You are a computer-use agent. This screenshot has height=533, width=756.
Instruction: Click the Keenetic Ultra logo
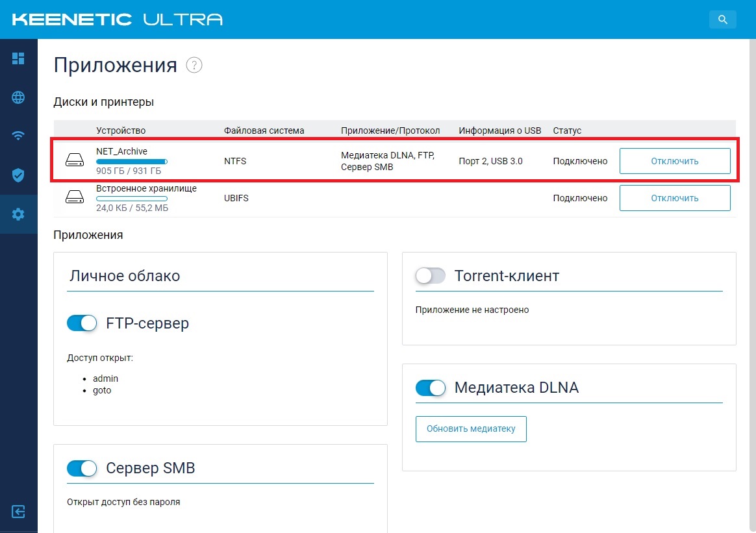[117, 19]
